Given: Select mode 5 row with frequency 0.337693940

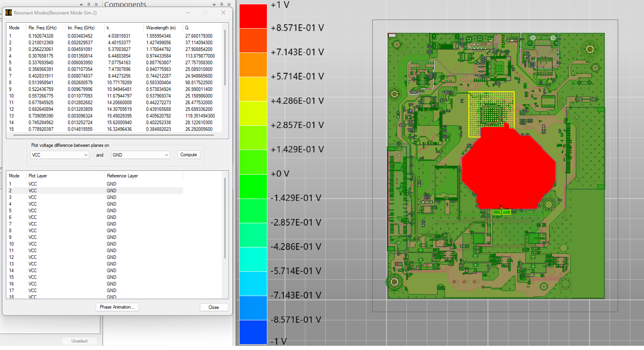Looking at the screenshot, I should tap(115, 63).
